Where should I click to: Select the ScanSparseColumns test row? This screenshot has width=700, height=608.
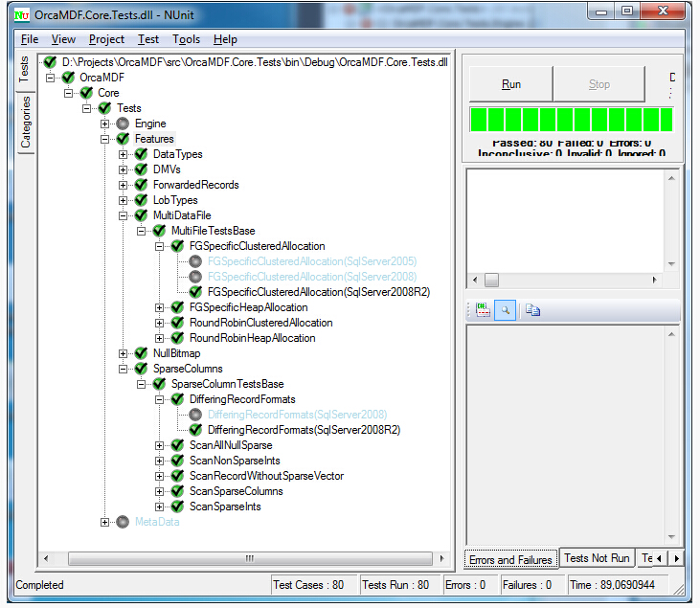237,491
